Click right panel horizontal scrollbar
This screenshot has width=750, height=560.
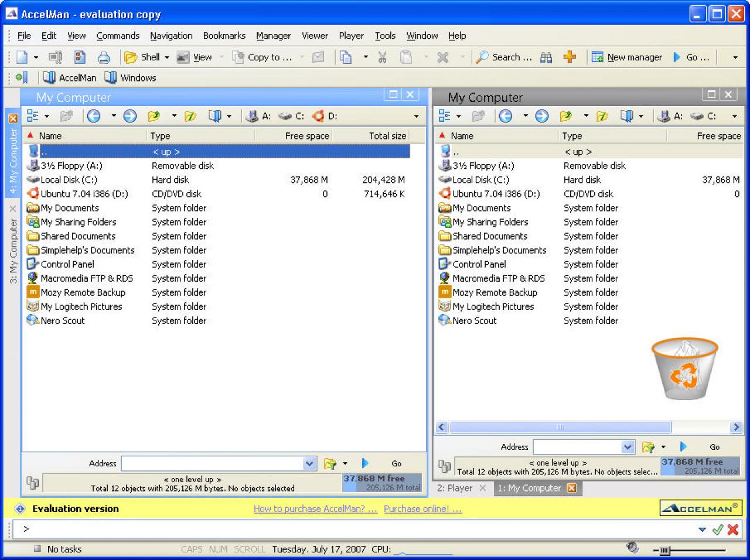pyautogui.click(x=560, y=427)
